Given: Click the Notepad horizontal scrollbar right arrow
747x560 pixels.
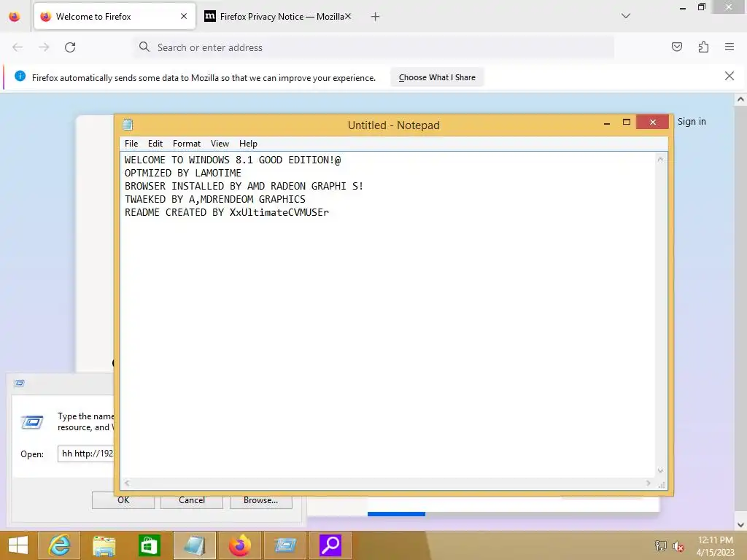Looking at the screenshot, I should pyautogui.click(x=648, y=483).
